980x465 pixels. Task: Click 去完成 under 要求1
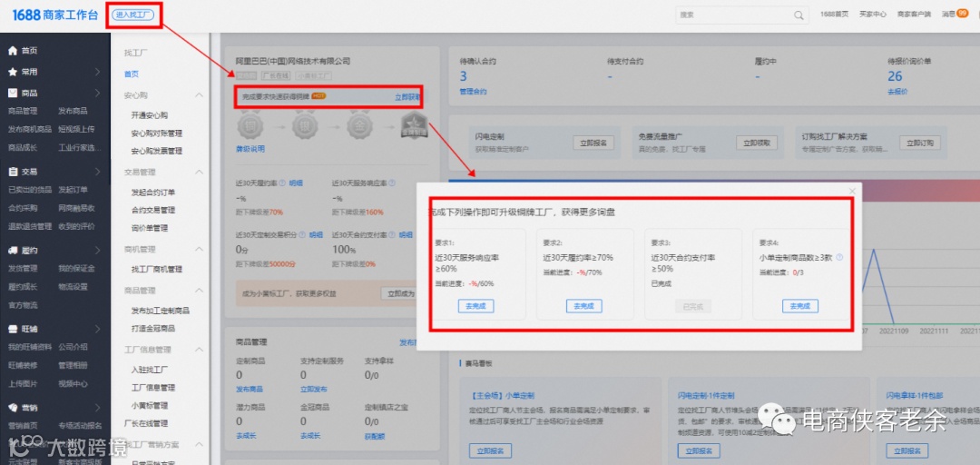(x=475, y=306)
